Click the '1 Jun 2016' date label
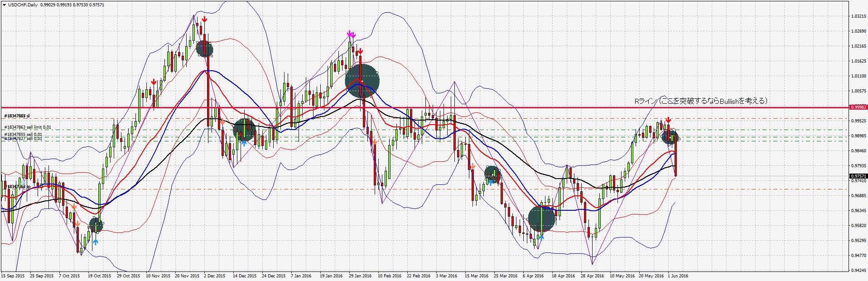This screenshot has height=281, width=868. (678, 276)
